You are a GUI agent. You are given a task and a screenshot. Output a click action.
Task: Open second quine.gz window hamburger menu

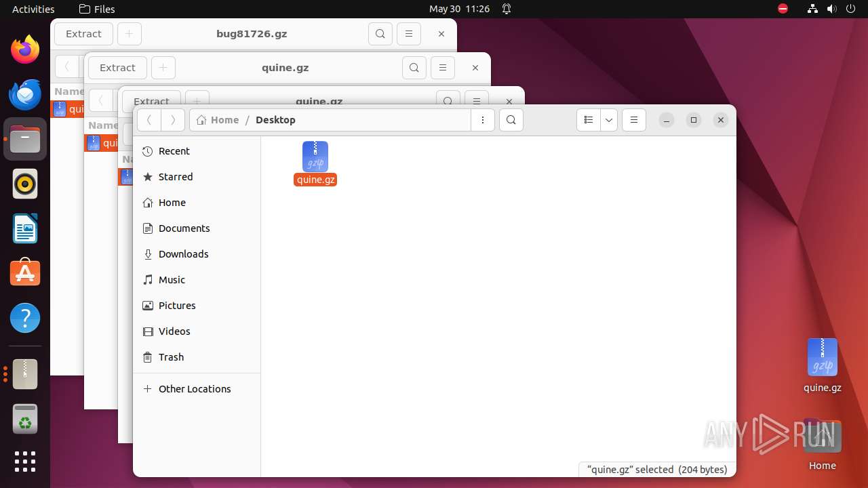(442, 68)
